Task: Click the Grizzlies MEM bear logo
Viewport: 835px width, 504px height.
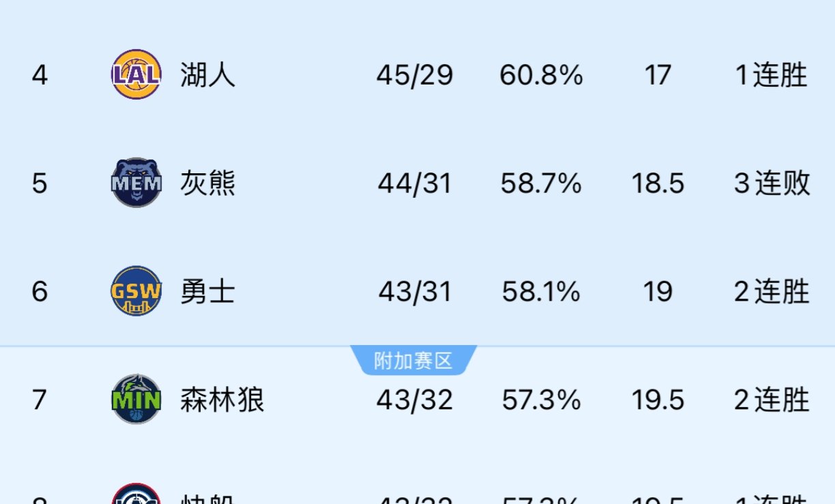Action: (135, 183)
